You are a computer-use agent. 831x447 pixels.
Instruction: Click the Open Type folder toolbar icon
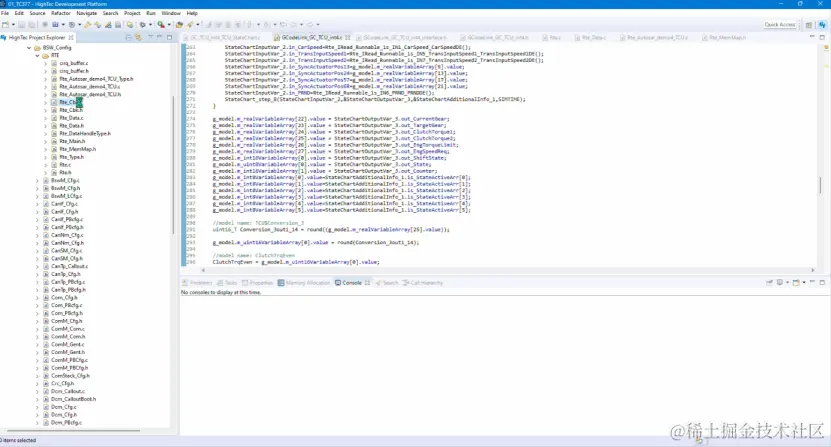click(179, 24)
